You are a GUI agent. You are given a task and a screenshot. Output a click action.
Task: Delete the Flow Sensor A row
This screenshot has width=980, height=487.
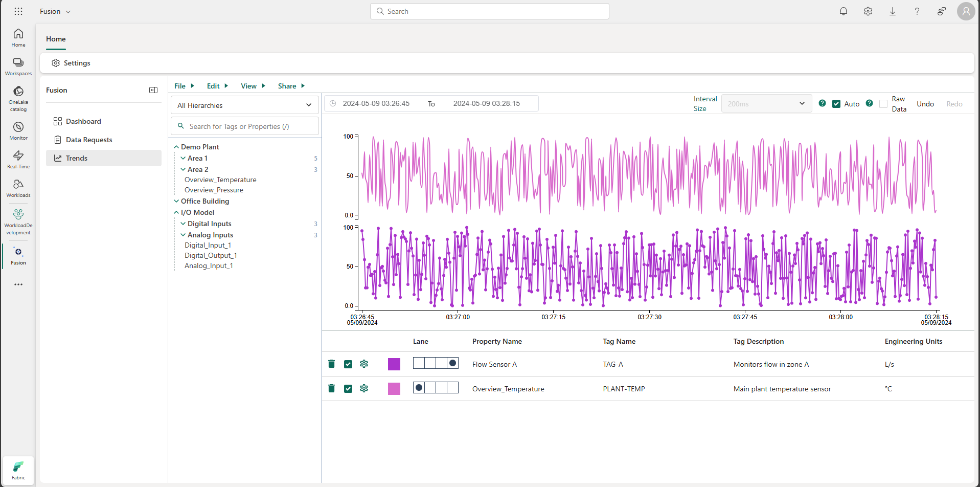click(331, 364)
